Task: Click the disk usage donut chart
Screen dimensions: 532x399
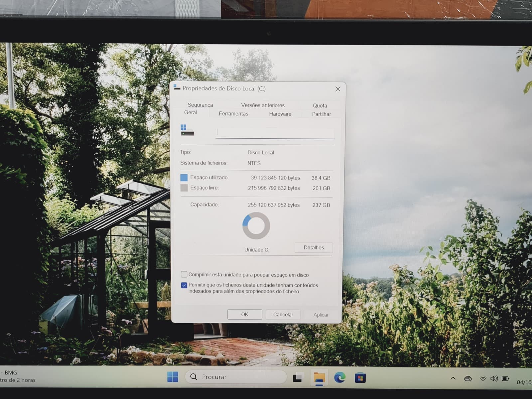Action: [x=256, y=226]
